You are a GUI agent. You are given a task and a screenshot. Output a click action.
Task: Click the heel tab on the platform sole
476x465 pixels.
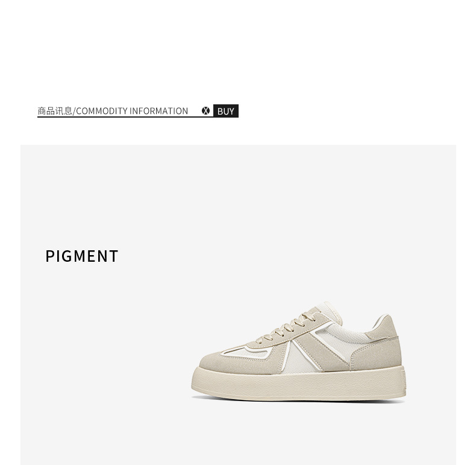tap(405, 380)
